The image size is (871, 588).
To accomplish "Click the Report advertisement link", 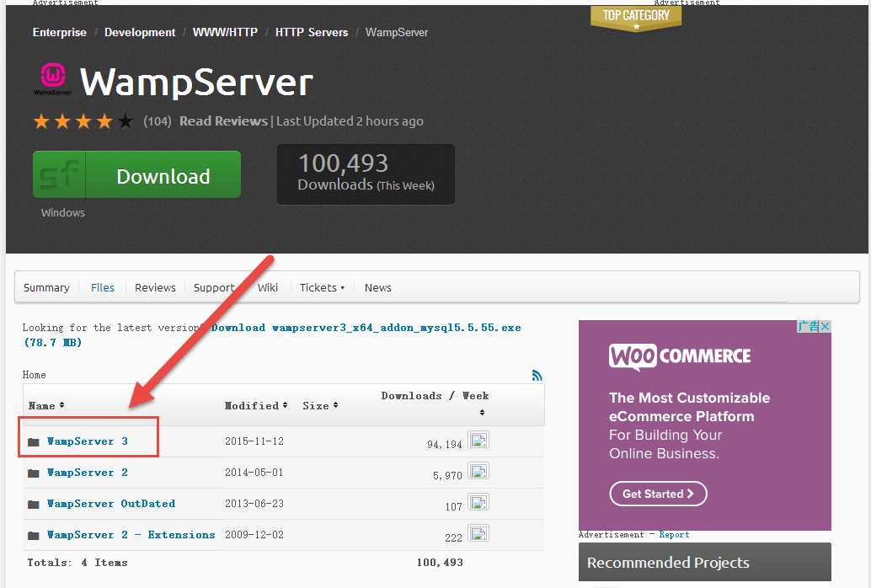I will (x=675, y=535).
